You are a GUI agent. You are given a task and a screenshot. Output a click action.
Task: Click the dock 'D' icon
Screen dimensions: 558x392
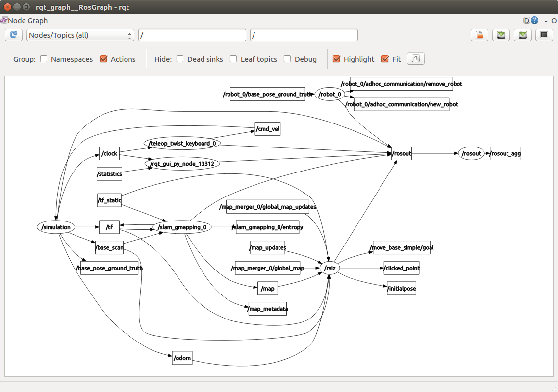pos(526,20)
